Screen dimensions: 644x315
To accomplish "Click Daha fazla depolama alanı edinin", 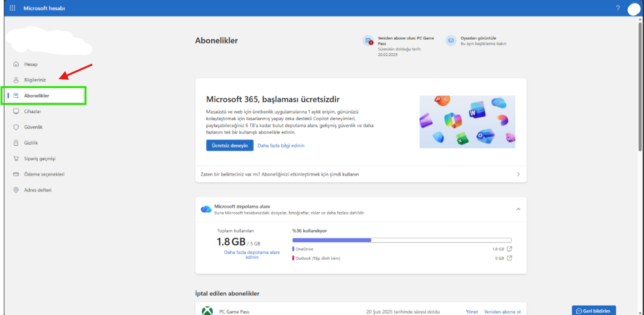I will [x=252, y=255].
